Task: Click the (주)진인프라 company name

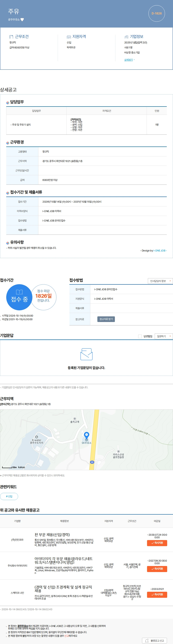Action: 17,540
